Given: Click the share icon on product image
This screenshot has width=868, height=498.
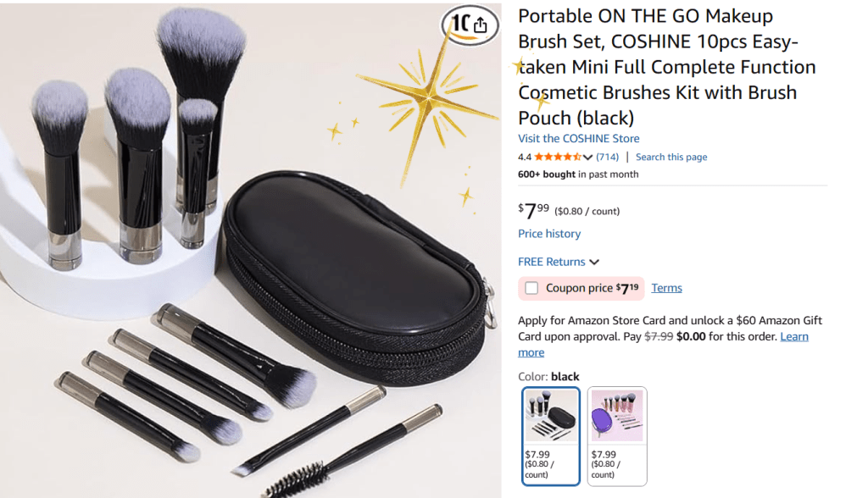Looking at the screenshot, I should (480, 25).
